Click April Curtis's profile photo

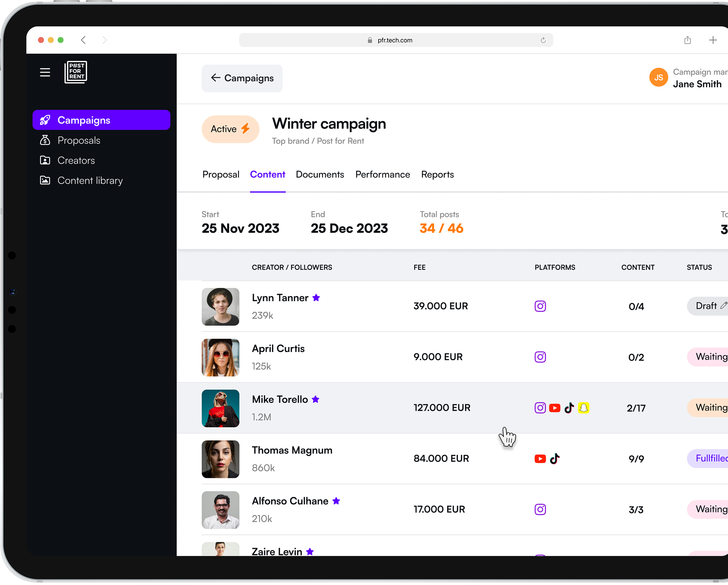coord(221,358)
